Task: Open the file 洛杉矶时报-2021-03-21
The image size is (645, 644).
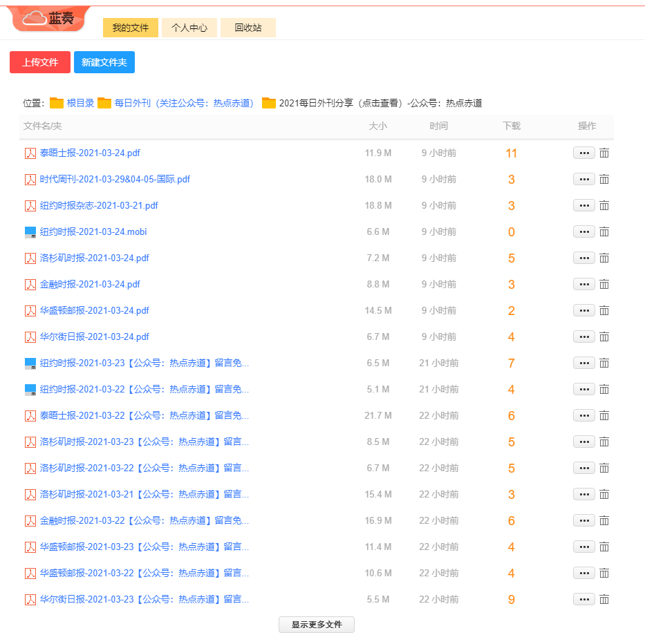Action: click(x=144, y=494)
